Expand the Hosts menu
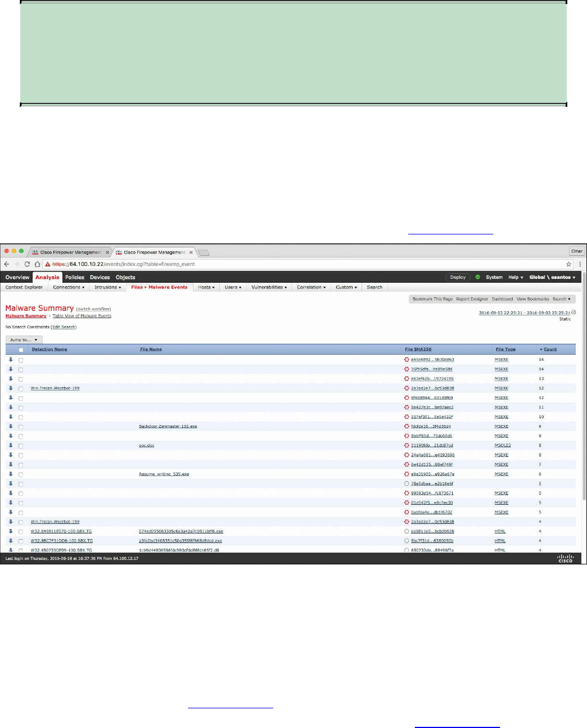 click(206, 287)
